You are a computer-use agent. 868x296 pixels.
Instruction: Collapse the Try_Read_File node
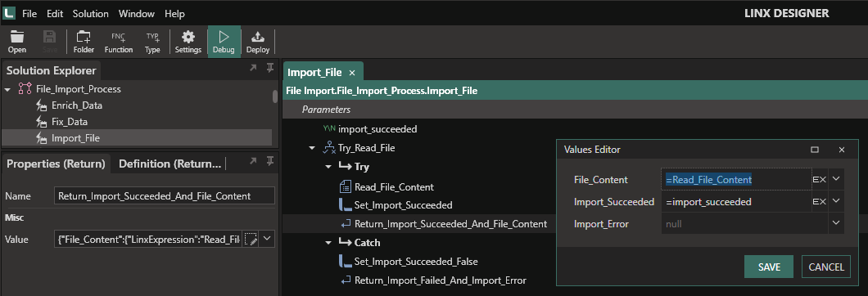tap(312, 148)
